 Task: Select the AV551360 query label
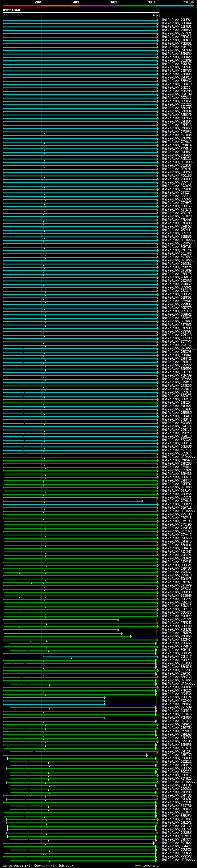(11, 10)
